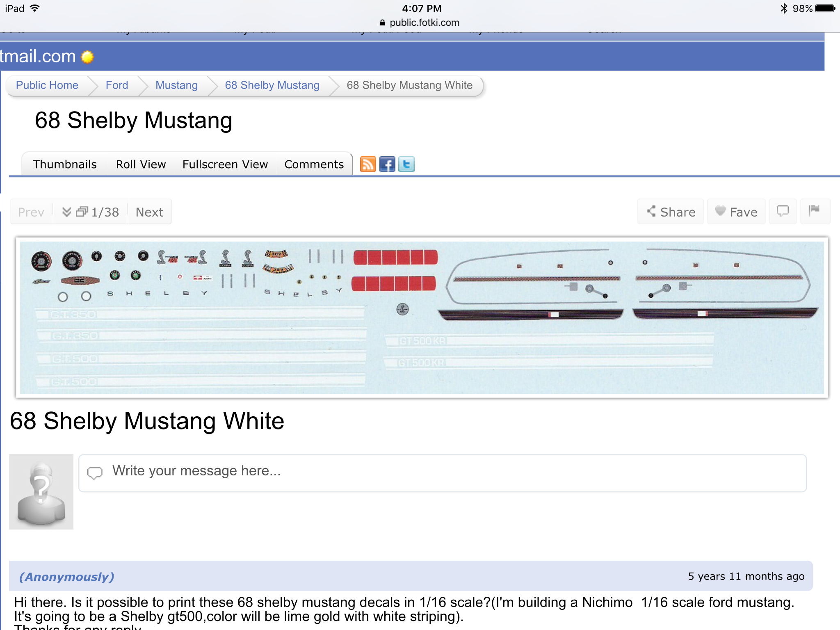Screen dimensions: 840x630
Task: Open the Shelby decal sheet image
Action: (422, 317)
